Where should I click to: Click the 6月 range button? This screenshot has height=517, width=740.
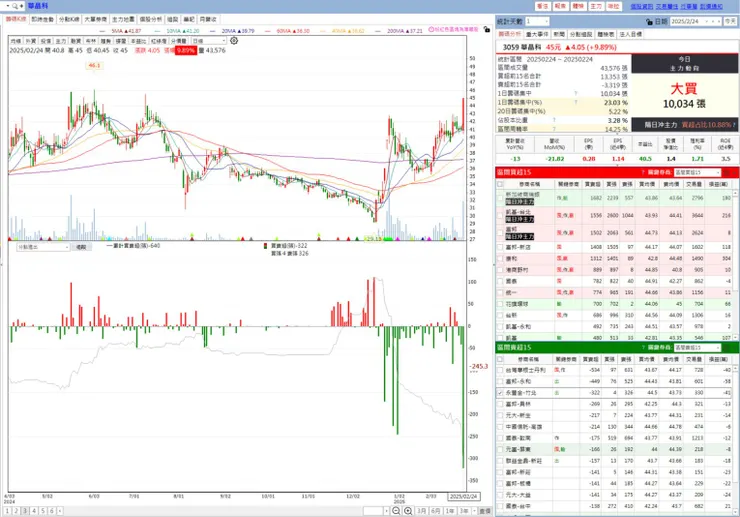[x=436, y=511]
